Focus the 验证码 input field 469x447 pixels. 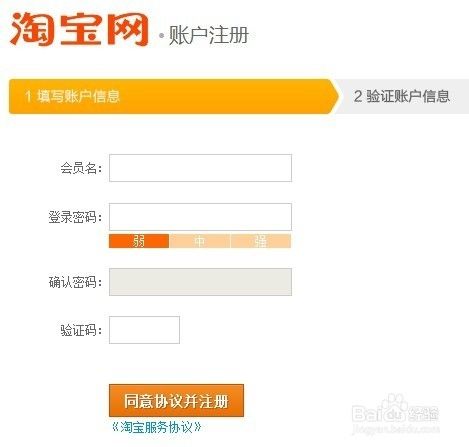click(144, 330)
